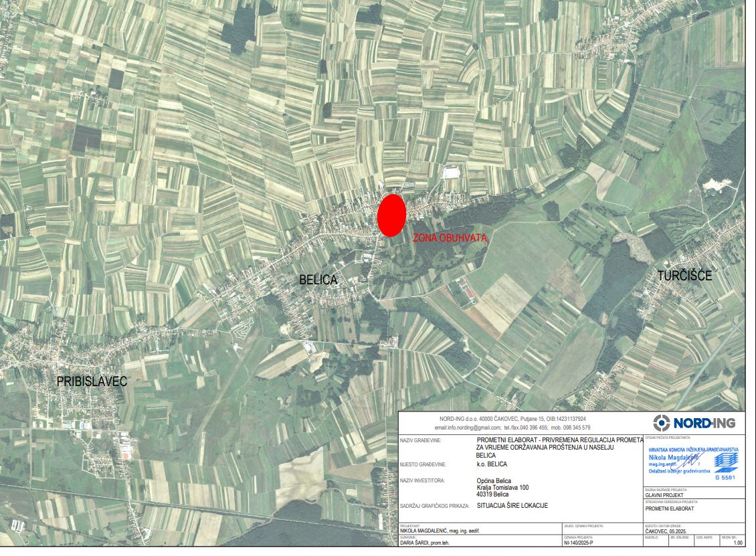Click the BELICA map label
This screenshot has width=756, height=556.
pyautogui.click(x=318, y=280)
